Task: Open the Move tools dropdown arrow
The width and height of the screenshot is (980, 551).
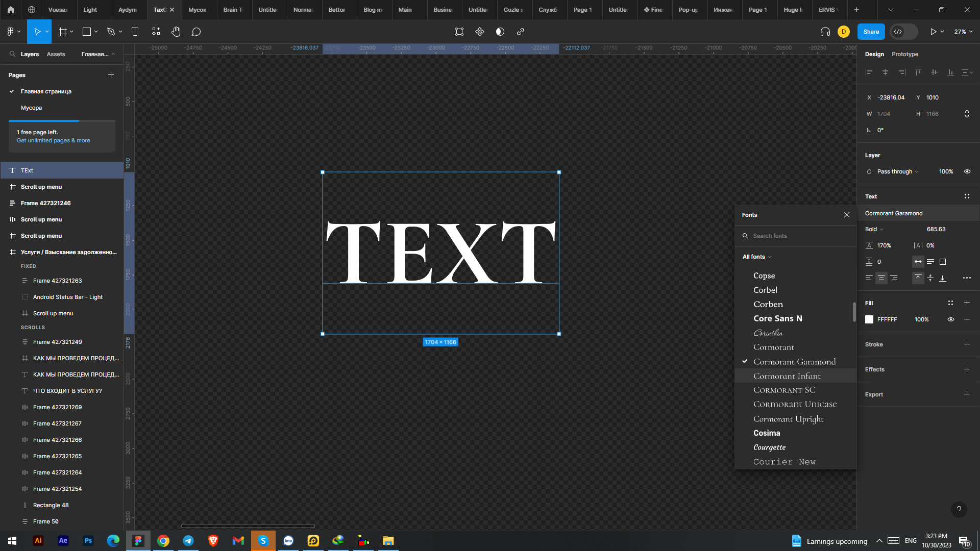Action: click(x=47, y=32)
